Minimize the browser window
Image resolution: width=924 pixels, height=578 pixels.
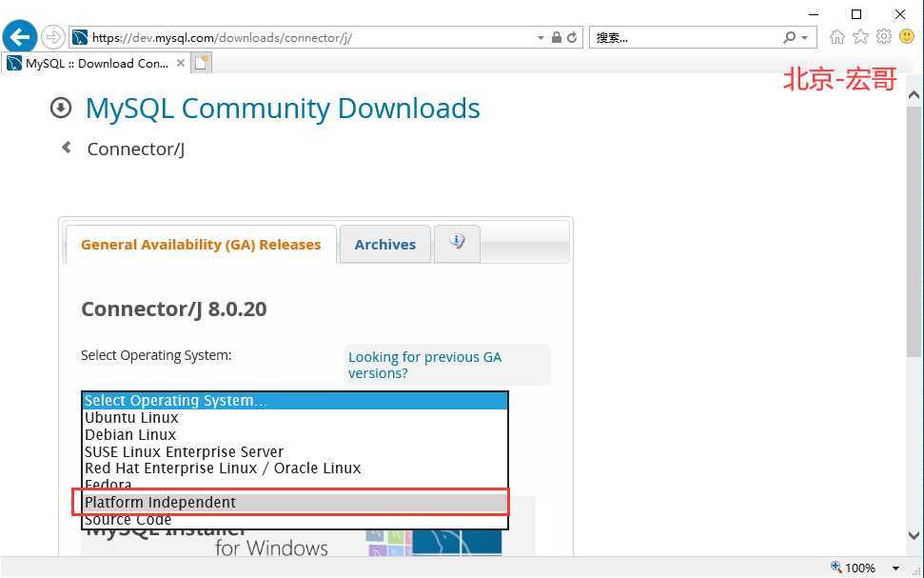click(814, 14)
